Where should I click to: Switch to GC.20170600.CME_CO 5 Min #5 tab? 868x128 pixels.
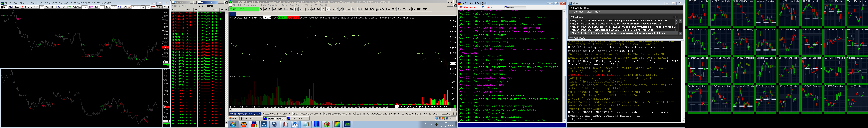tap(340, 114)
